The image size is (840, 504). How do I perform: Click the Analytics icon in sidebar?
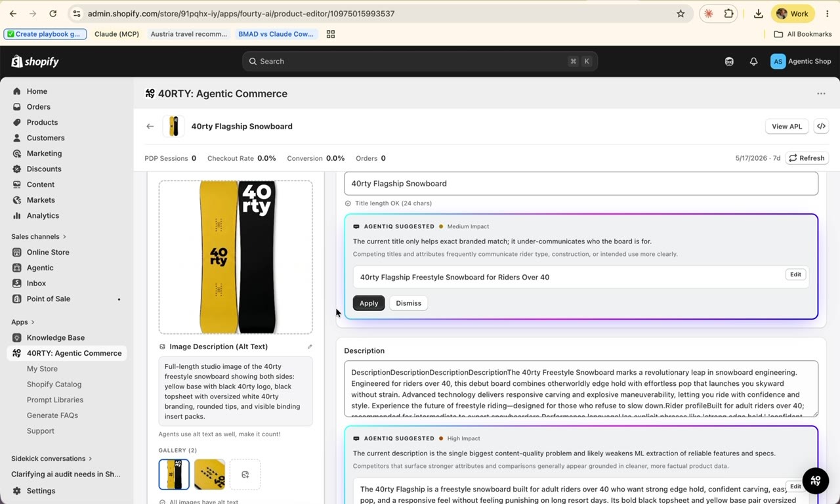[17, 216]
